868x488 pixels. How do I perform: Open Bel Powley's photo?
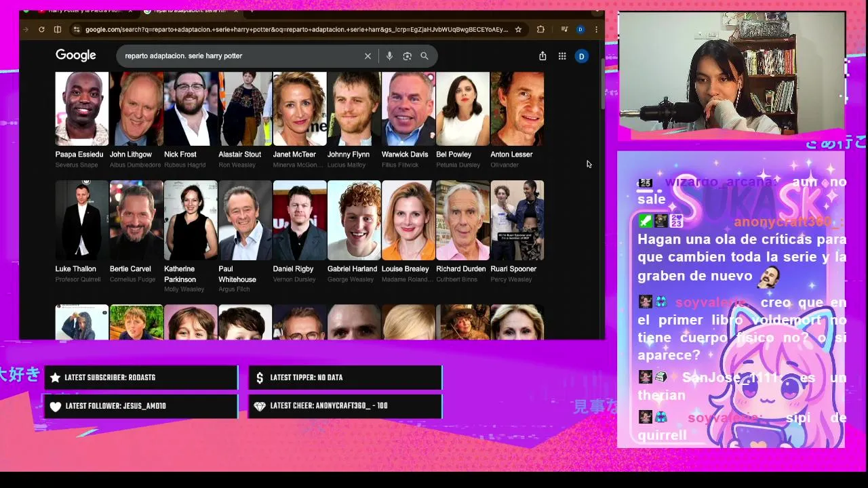[462, 108]
